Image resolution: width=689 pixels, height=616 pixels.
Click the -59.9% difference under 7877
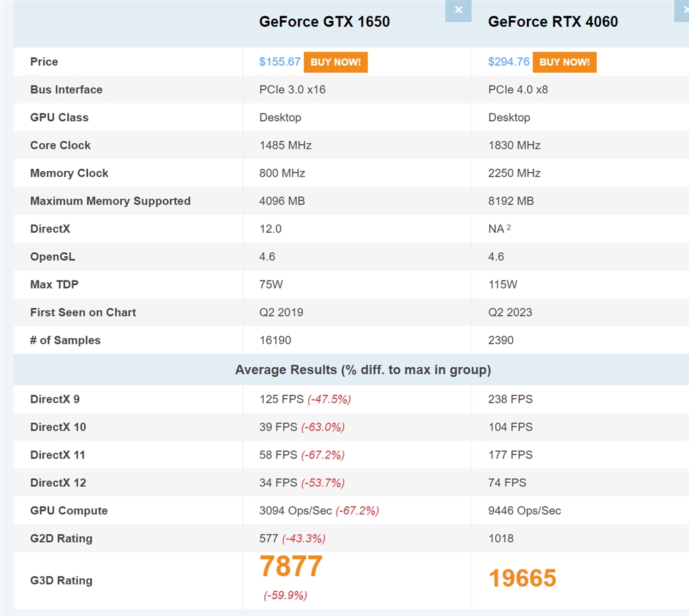(285, 595)
